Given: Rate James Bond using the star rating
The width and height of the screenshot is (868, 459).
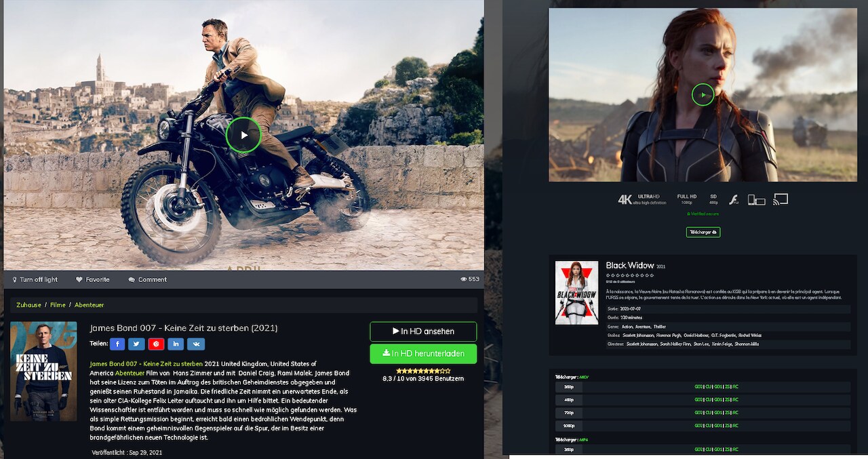Looking at the screenshot, I should click(x=423, y=371).
